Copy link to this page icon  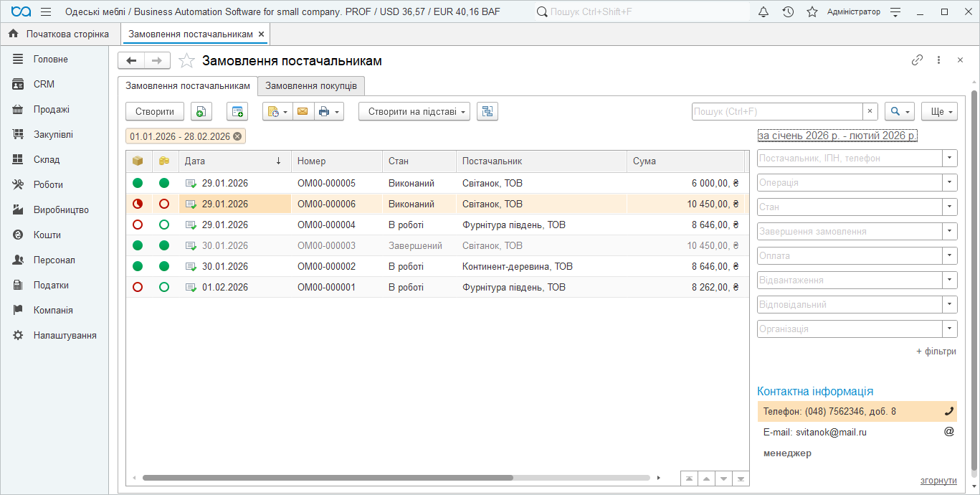coord(917,60)
